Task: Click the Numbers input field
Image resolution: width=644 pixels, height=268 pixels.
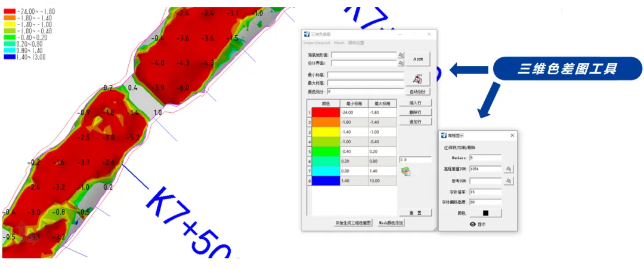Action: (x=485, y=158)
